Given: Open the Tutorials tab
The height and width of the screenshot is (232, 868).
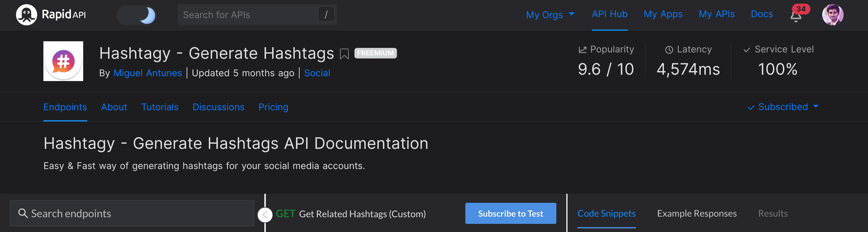Looking at the screenshot, I should pyautogui.click(x=160, y=107).
